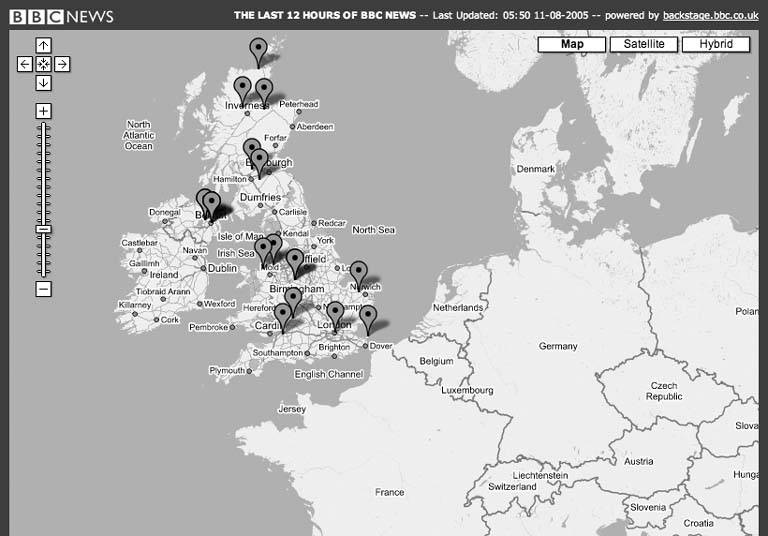
Task: Pan the map down with the south arrow
Action: [43, 83]
